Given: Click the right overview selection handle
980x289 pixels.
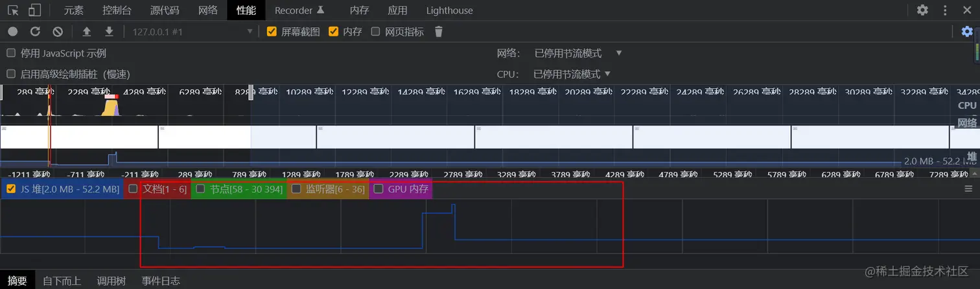Looking at the screenshot, I should [251, 93].
